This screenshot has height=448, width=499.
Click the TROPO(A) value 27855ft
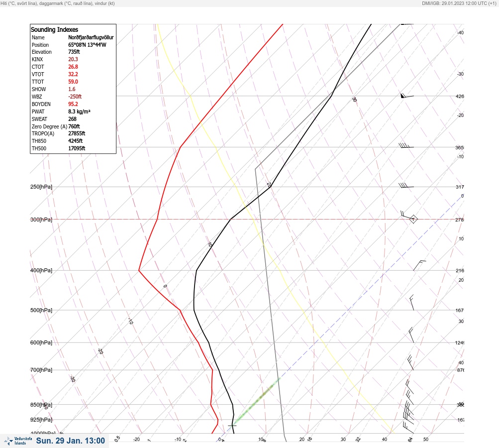pos(77,133)
